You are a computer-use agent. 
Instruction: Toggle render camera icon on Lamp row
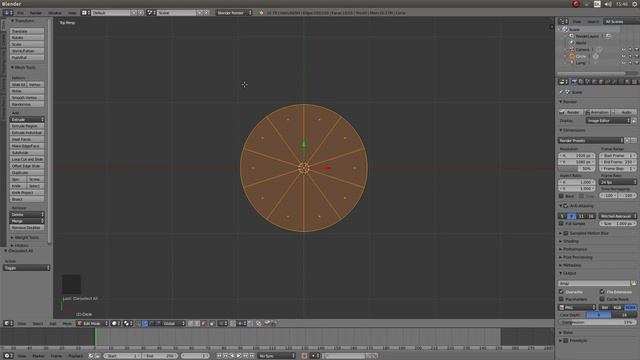click(636, 63)
